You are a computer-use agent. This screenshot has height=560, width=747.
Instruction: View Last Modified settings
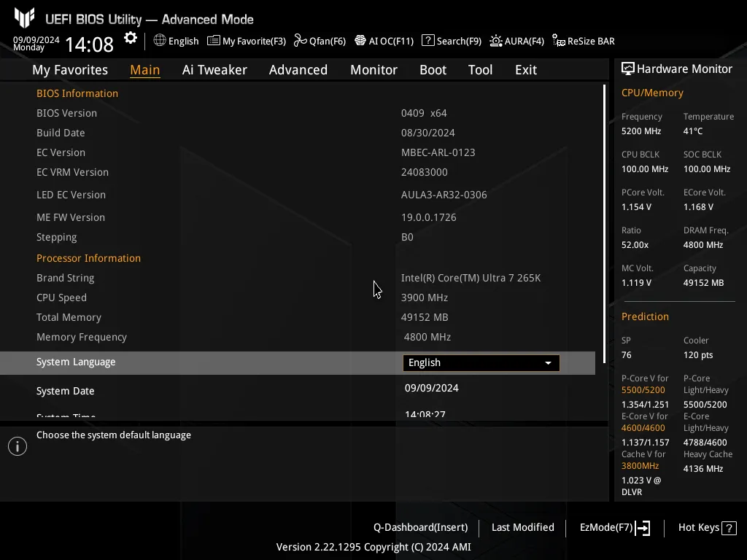tap(522, 528)
